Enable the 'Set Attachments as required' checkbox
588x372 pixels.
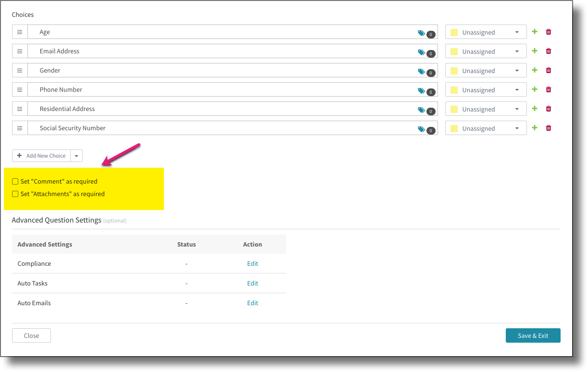(x=15, y=194)
